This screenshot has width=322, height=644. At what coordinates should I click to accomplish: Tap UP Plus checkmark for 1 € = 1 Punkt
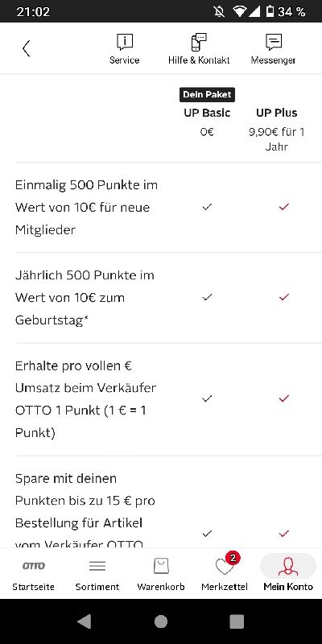coord(284,398)
